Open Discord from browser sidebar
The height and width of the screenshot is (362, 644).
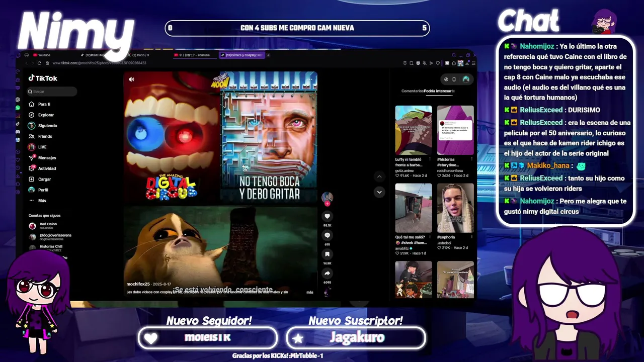[18, 132]
